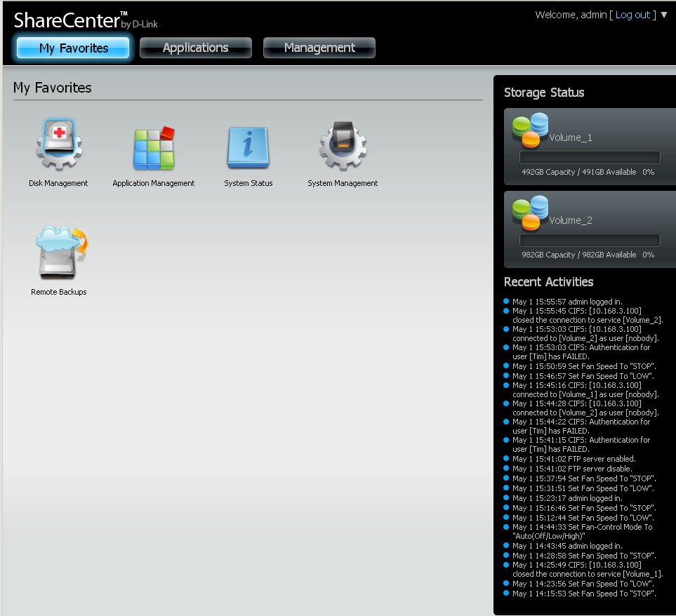Click the My Favorites page heading
Screen dimensions: 676x616
point(52,88)
